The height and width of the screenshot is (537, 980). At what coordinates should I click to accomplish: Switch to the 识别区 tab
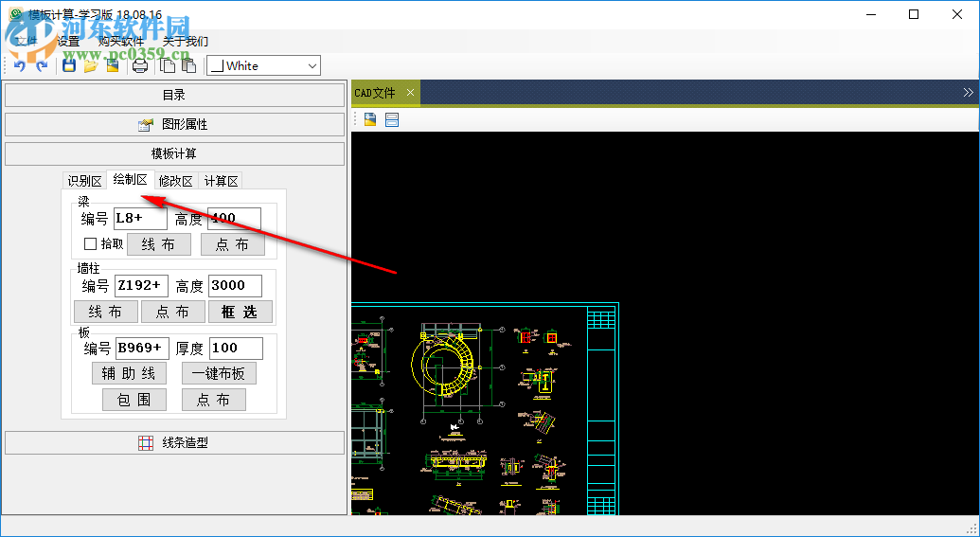coord(84,181)
